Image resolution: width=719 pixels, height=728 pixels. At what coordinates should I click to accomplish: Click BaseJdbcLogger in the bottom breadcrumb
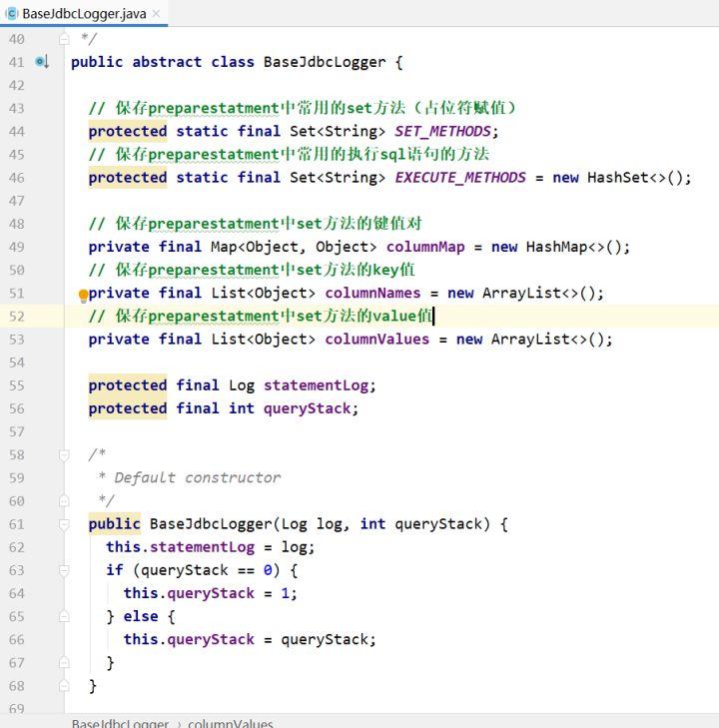point(120,722)
